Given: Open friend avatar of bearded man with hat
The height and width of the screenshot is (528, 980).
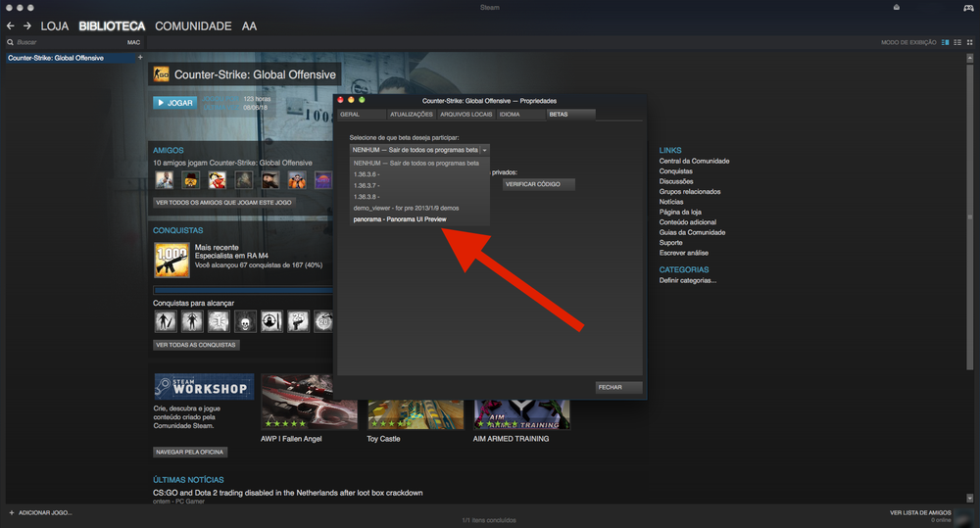Looking at the screenshot, I should [x=270, y=180].
